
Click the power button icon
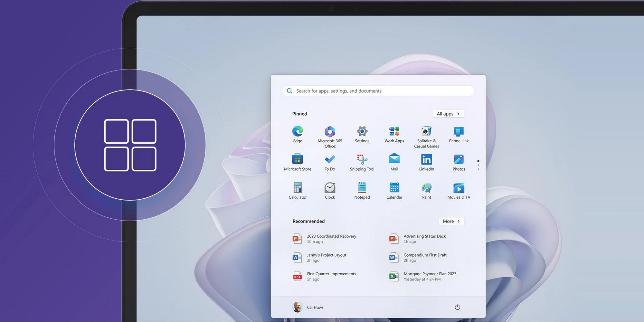pos(457,307)
